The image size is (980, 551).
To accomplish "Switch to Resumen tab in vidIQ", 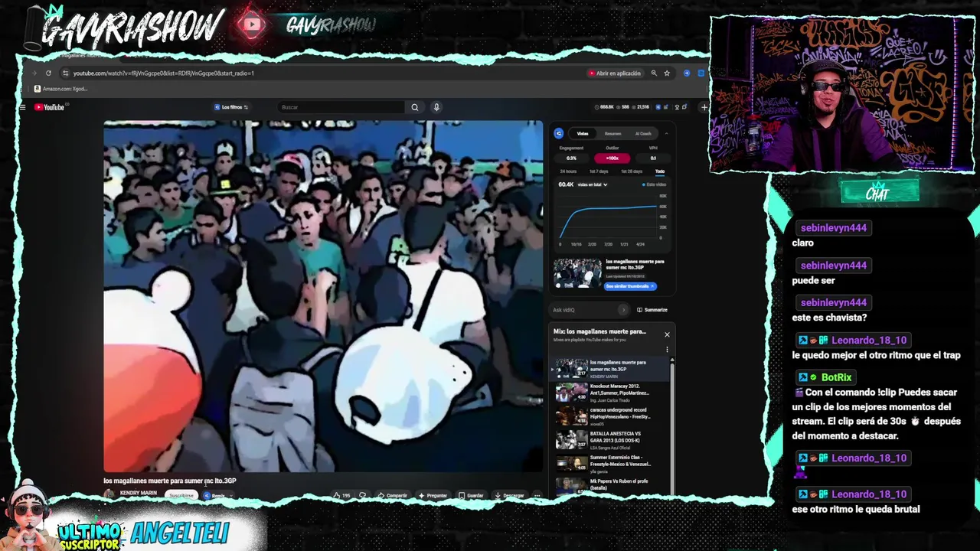I will [x=612, y=133].
